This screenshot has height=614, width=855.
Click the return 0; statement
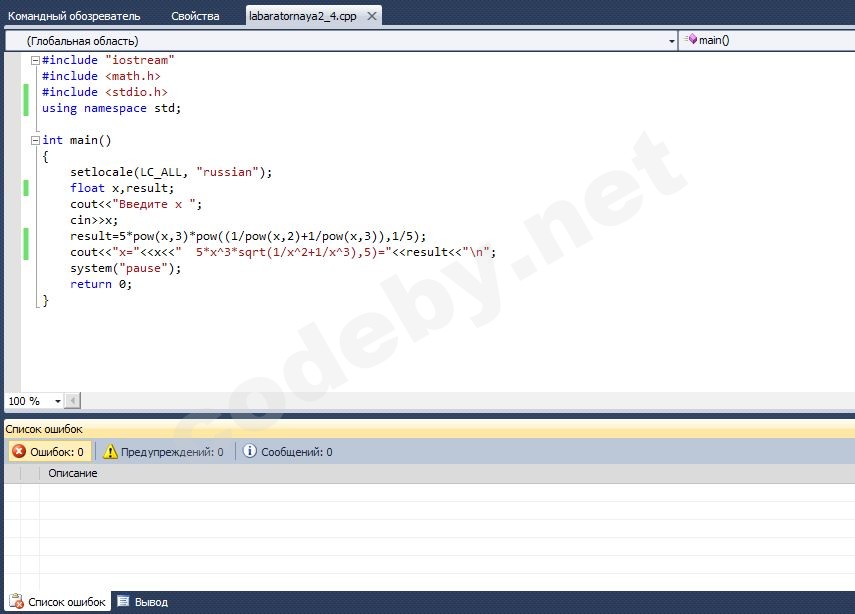101,284
